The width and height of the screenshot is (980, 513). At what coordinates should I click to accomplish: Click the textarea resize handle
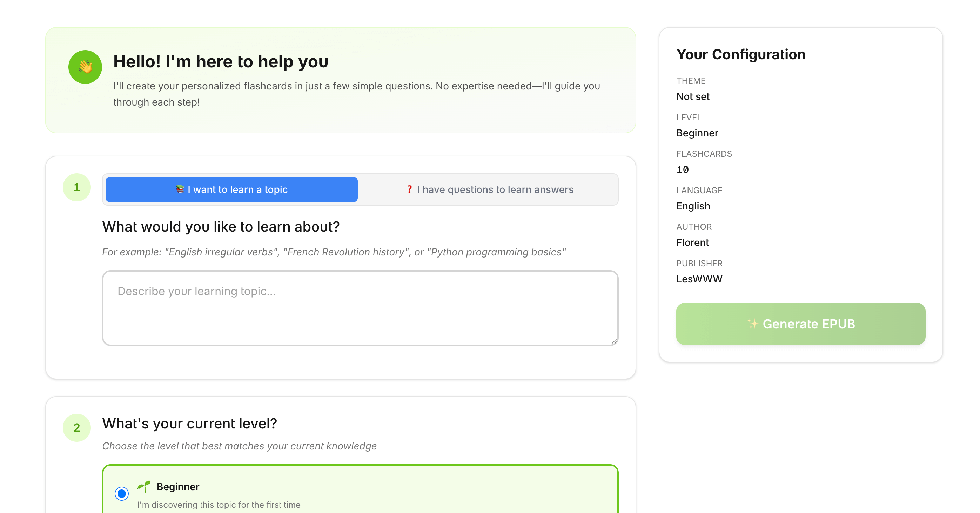point(614,342)
